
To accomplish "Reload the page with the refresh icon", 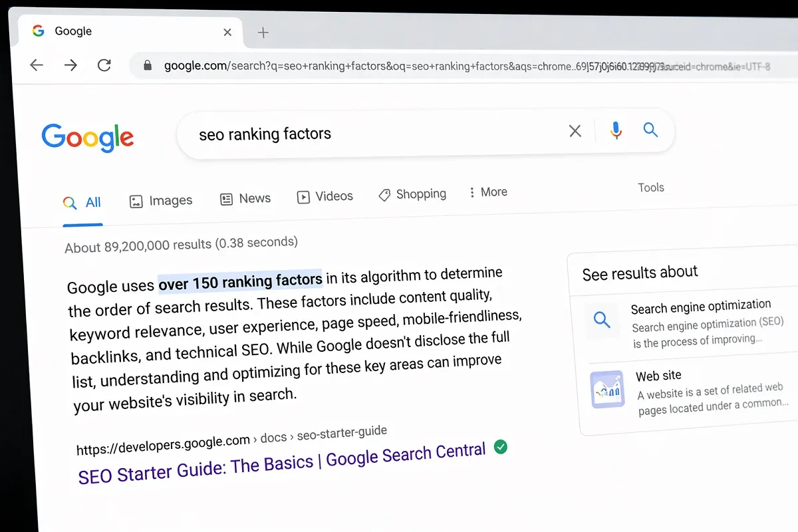I will click(x=104, y=65).
